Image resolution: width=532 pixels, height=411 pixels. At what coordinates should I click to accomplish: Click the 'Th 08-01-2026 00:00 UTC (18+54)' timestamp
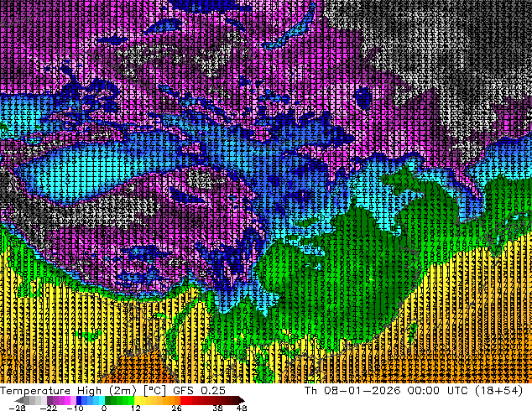(x=414, y=391)
